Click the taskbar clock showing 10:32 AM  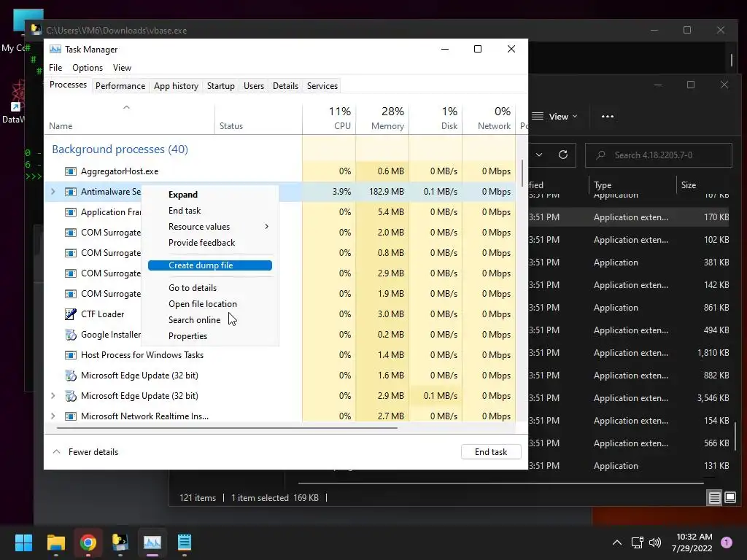click(692, 542)
